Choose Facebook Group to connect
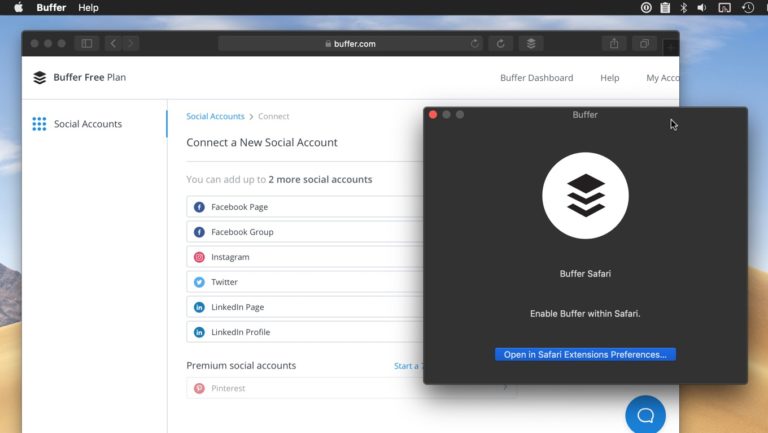The image size is (768, 433). [x=242, y=232]
